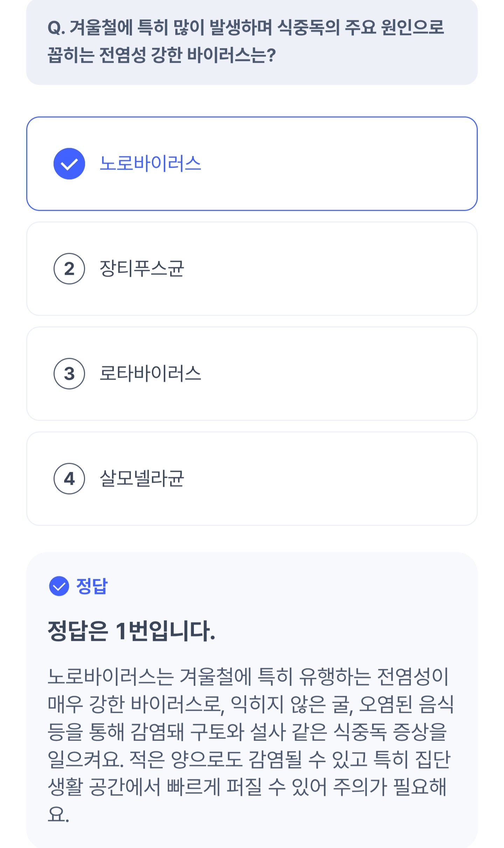
Task: Click the numbered circle 4 icon
Action: [x=69, y=479]
